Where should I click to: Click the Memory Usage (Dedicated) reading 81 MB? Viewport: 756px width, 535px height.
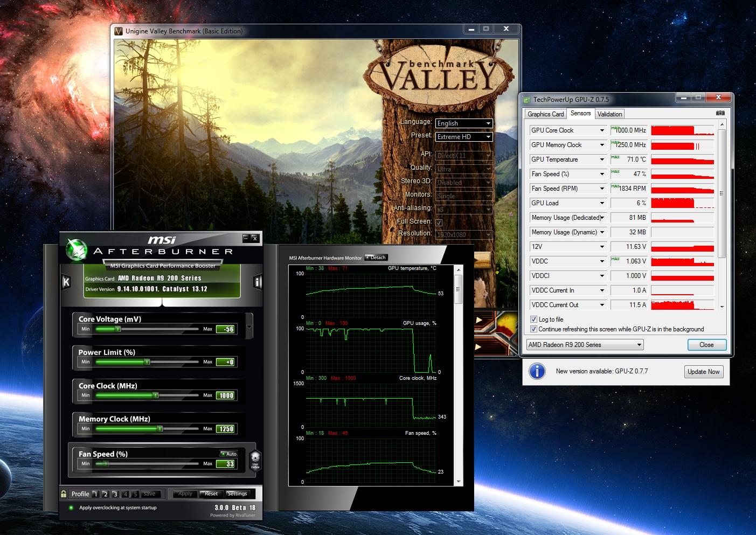629,218
